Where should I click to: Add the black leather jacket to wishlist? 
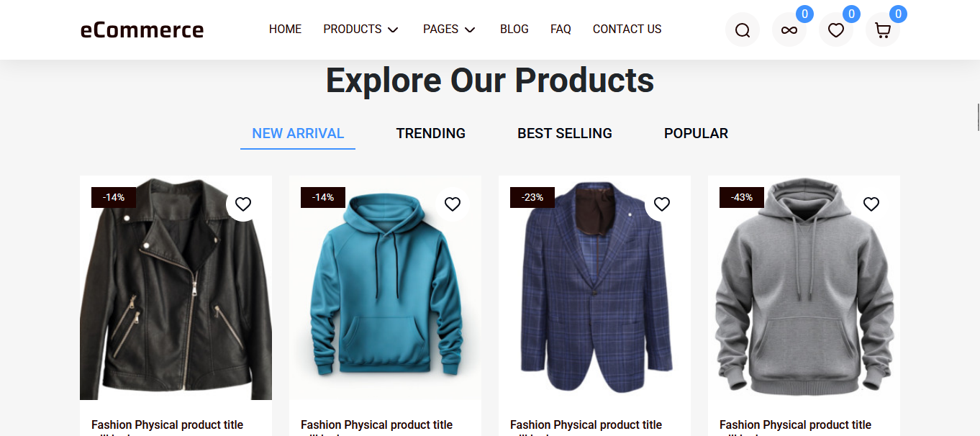[243, 204]
